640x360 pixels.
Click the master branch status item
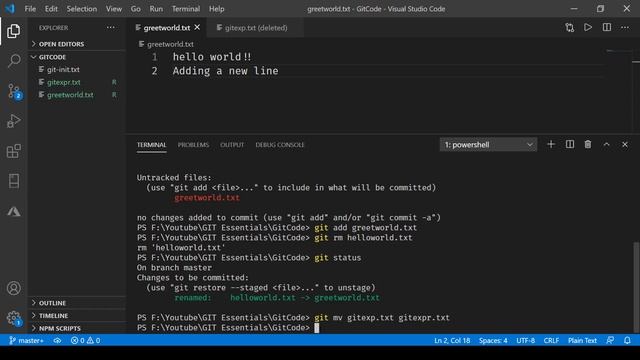(x=26, y=340)
